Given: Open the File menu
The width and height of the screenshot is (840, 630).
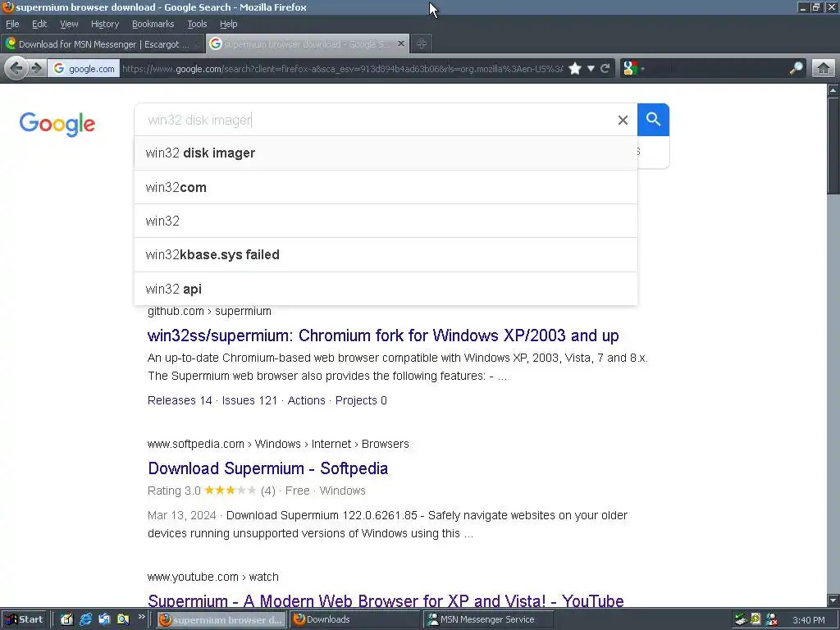Looking at the screenshot, I should coord(12,24).
